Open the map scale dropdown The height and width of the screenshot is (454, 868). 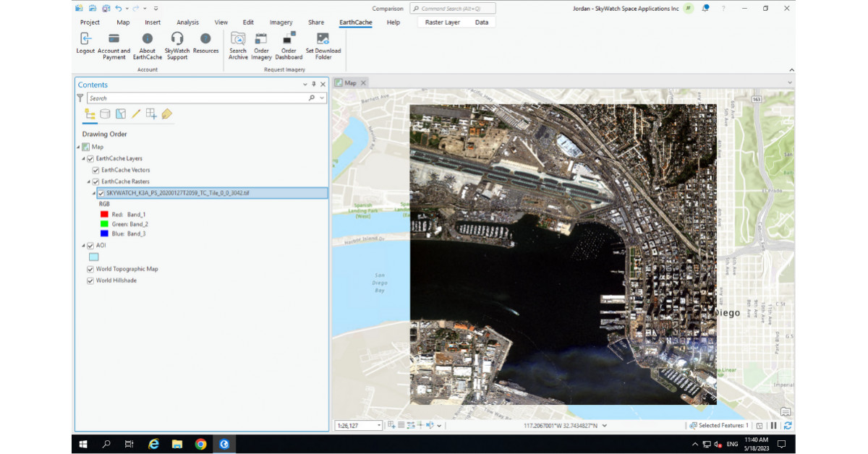tap(379, 425)
